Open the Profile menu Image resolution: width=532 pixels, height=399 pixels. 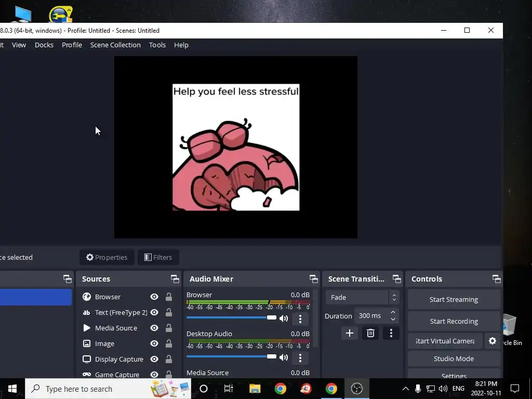click(x=72, y=45)
